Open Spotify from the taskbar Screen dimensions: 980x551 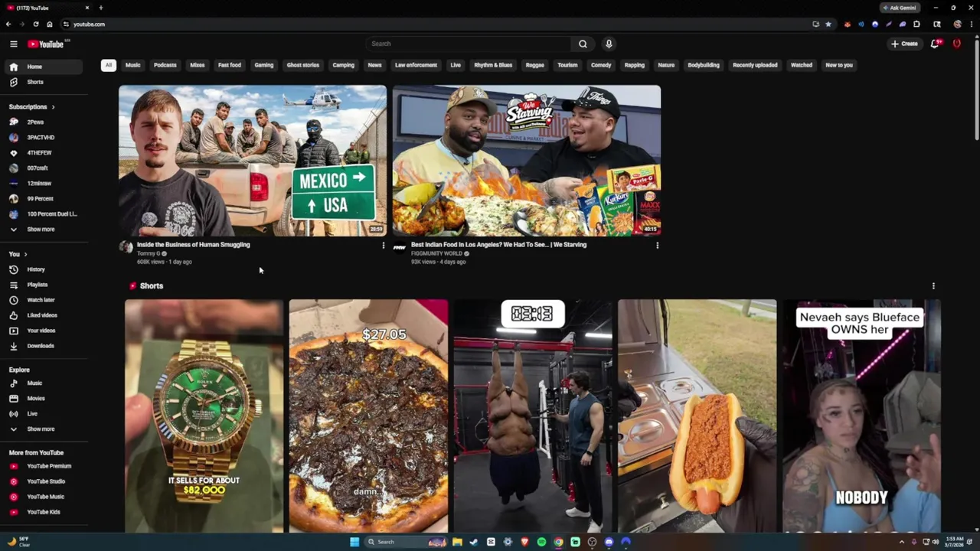tap(541, 542)
